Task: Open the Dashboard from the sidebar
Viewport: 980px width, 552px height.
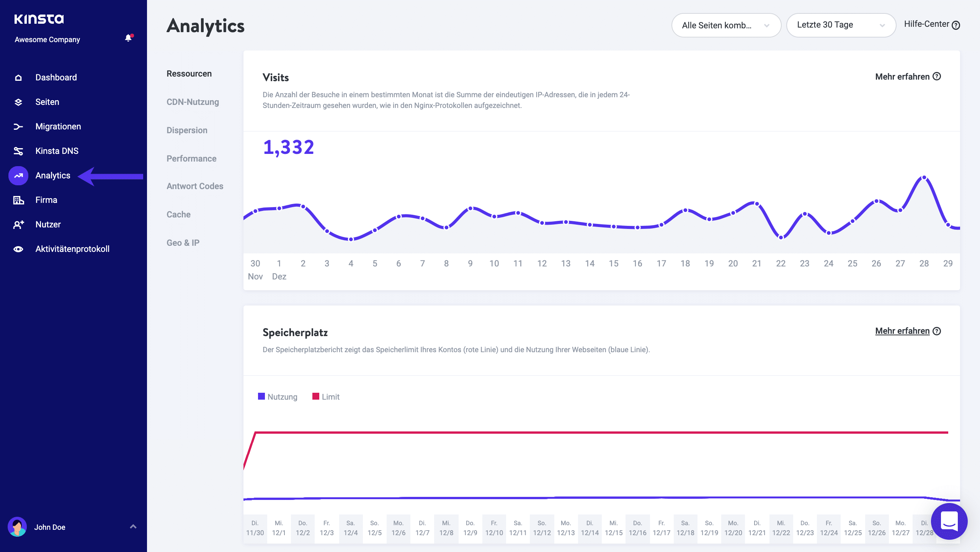Action: [x=18, y=77]
